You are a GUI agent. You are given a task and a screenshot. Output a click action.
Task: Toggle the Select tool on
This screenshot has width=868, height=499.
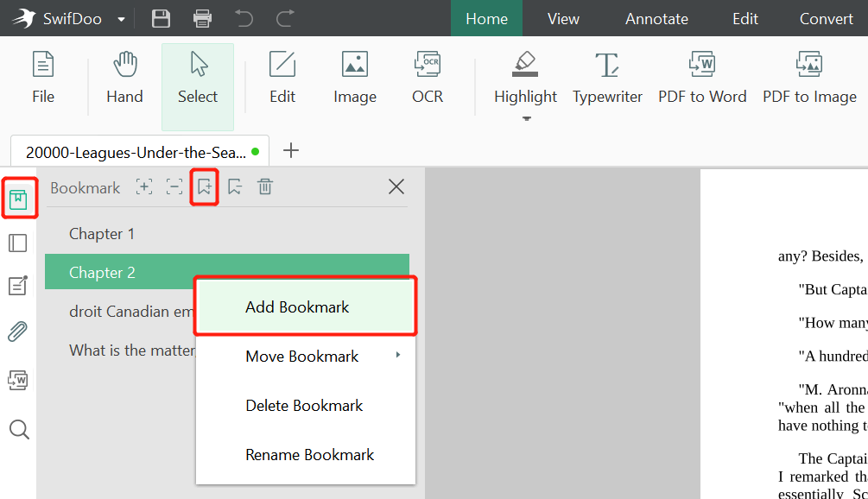197,78
